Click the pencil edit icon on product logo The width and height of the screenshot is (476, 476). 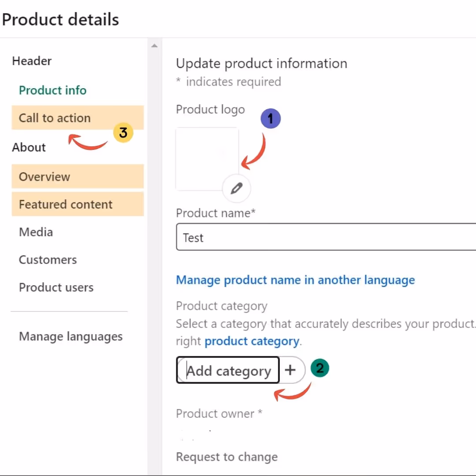pyautogui.click(x=237, y=189)
